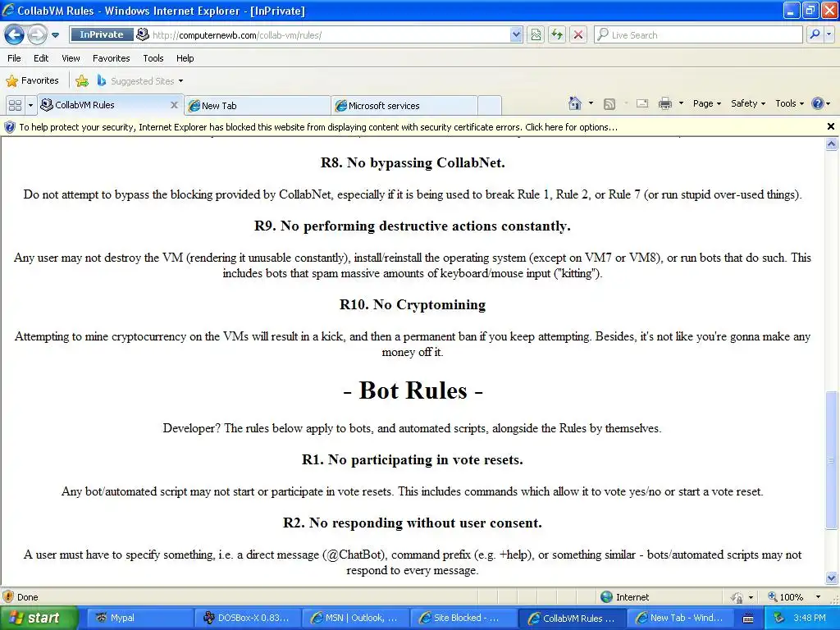Go back with the Back arrow button
The width and height of the screenshot is (840, 630).
(15, 35)
